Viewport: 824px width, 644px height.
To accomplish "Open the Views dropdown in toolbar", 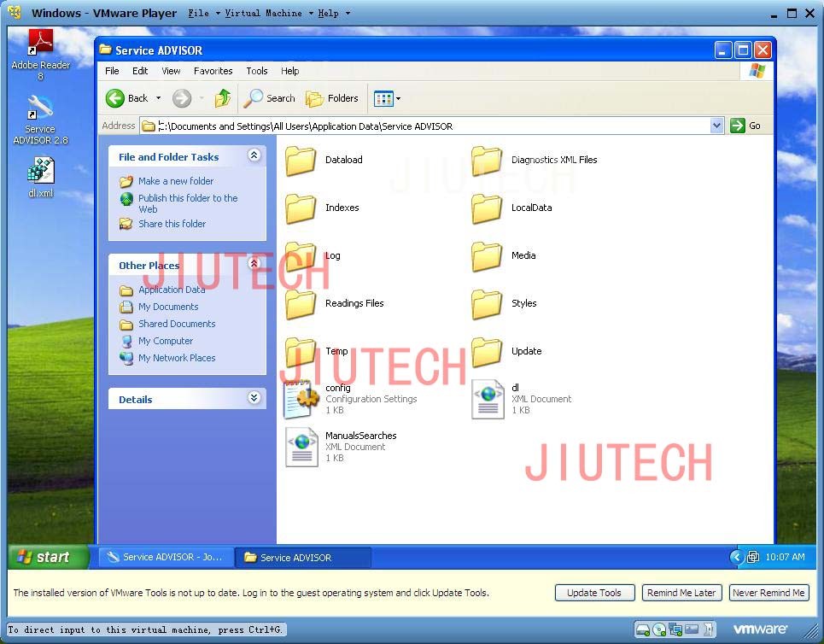I will (x=387, y=98).
